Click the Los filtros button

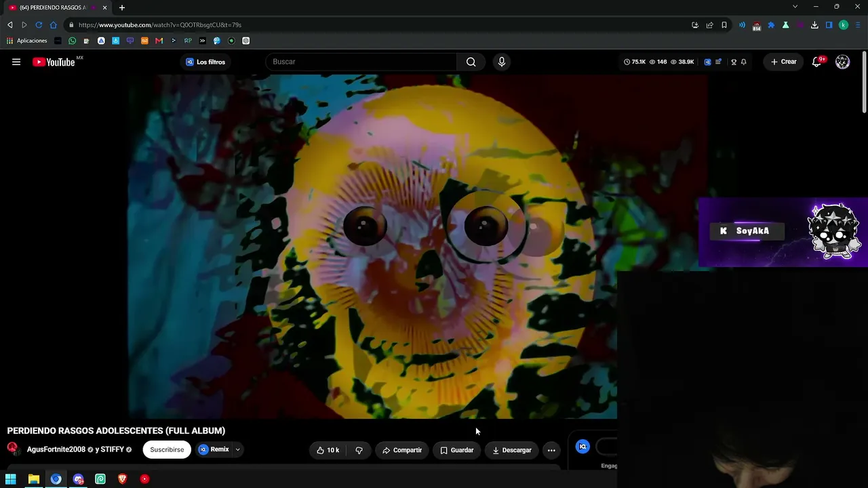[x=205, y=62]
